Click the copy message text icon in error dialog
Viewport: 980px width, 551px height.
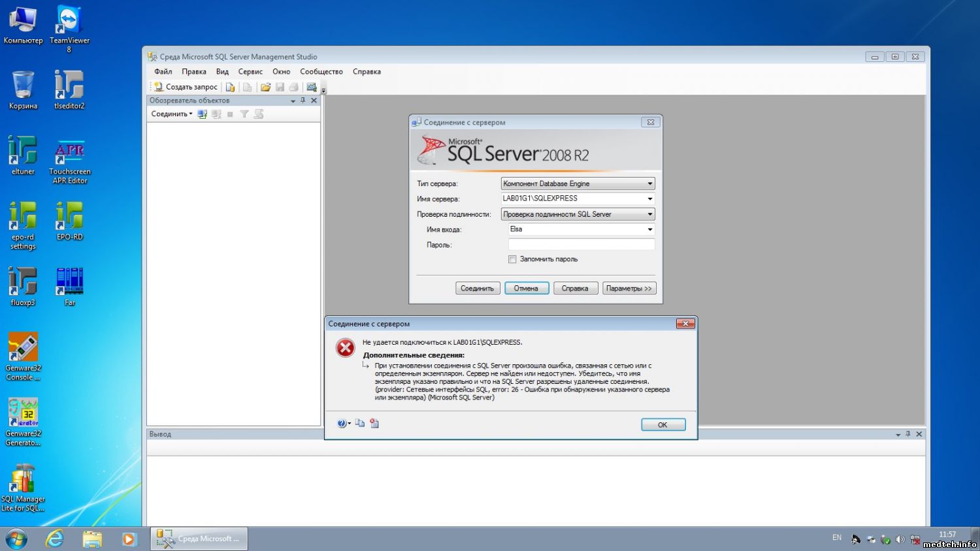[360, 424]
